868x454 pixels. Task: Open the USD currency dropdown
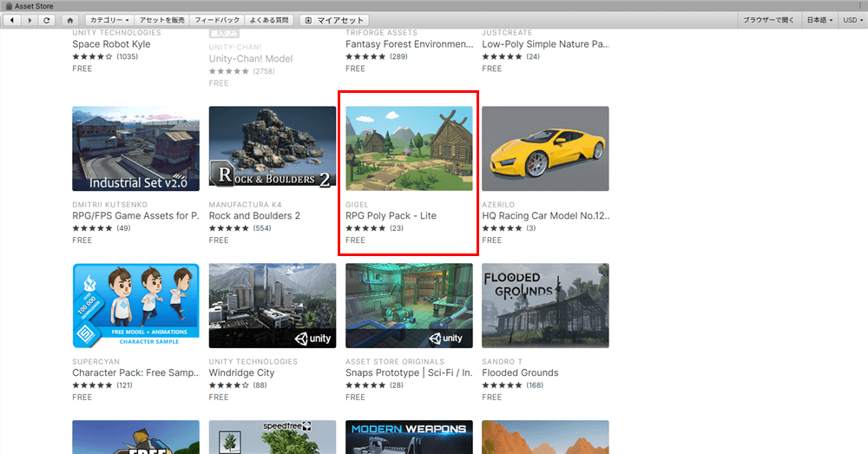click(853, 20)
